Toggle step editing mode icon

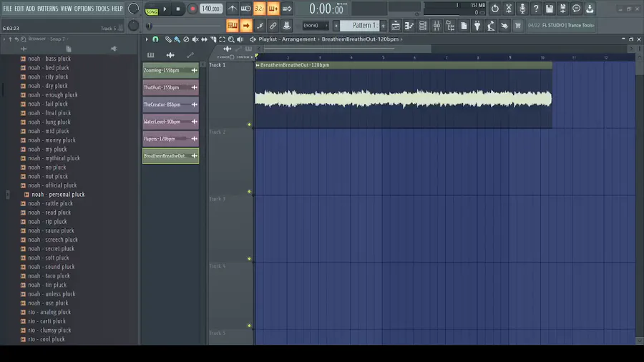pos(260,26)
